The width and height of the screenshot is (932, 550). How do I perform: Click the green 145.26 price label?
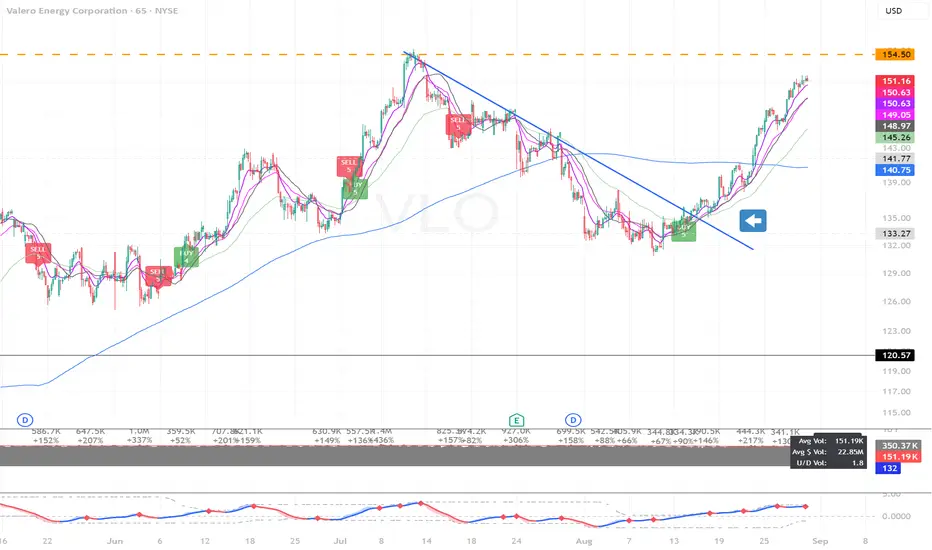[x=896, y=137]
